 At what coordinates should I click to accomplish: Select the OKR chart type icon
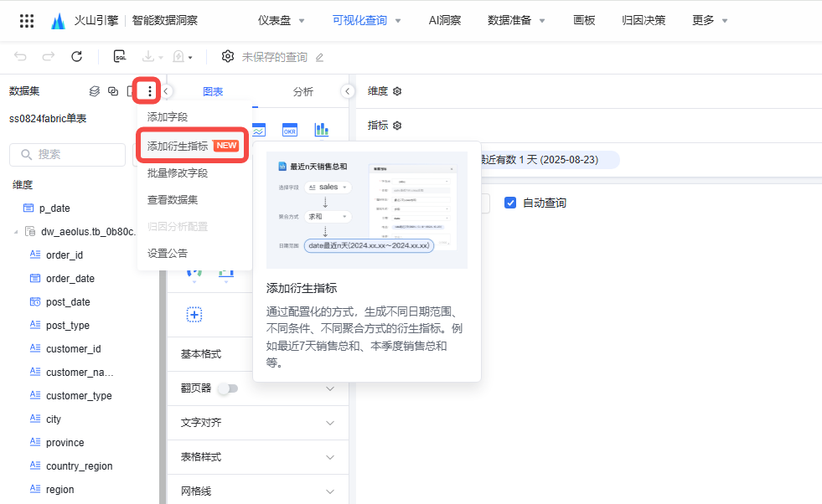tap(290, 130)
